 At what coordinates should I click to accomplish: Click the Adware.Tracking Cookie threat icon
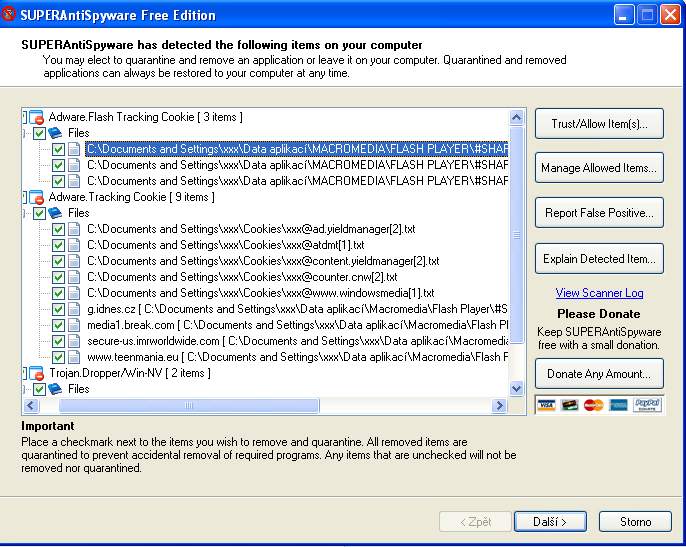click(x=37, y=197)
